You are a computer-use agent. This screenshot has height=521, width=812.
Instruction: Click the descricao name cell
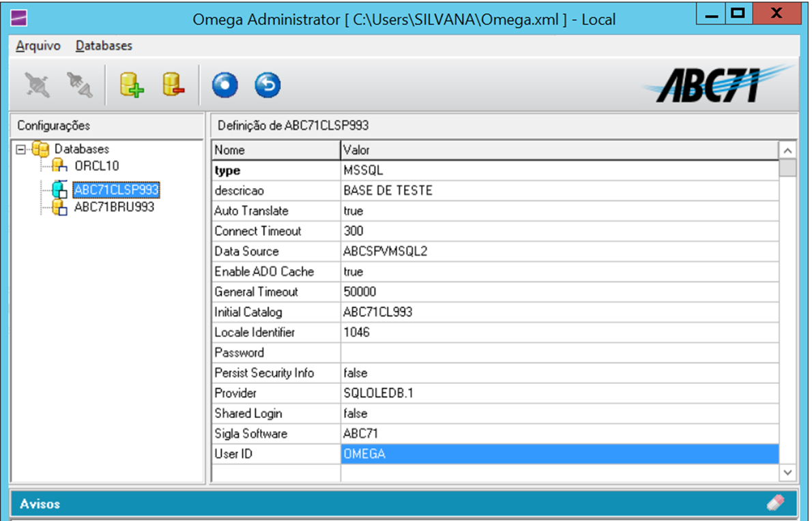276,190
